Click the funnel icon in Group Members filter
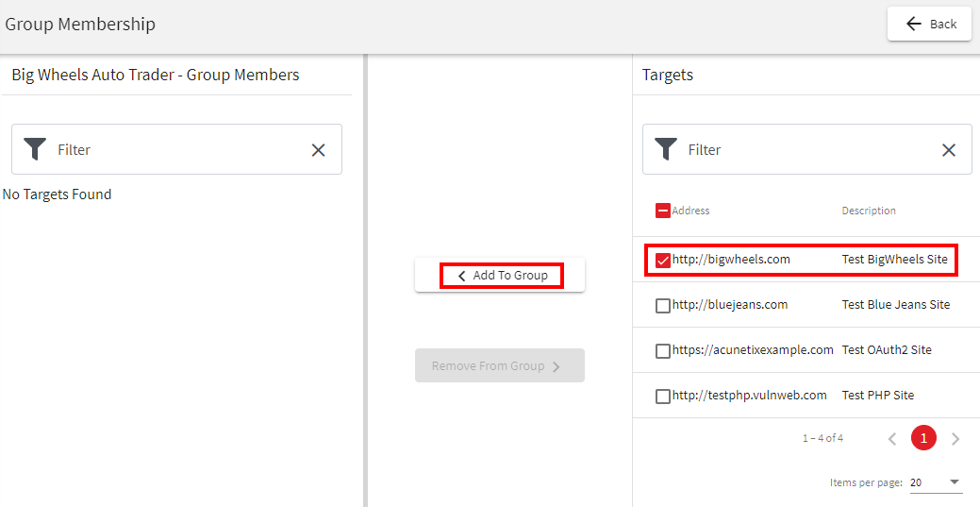Viewport: 980px width, 507px height. 35,149
